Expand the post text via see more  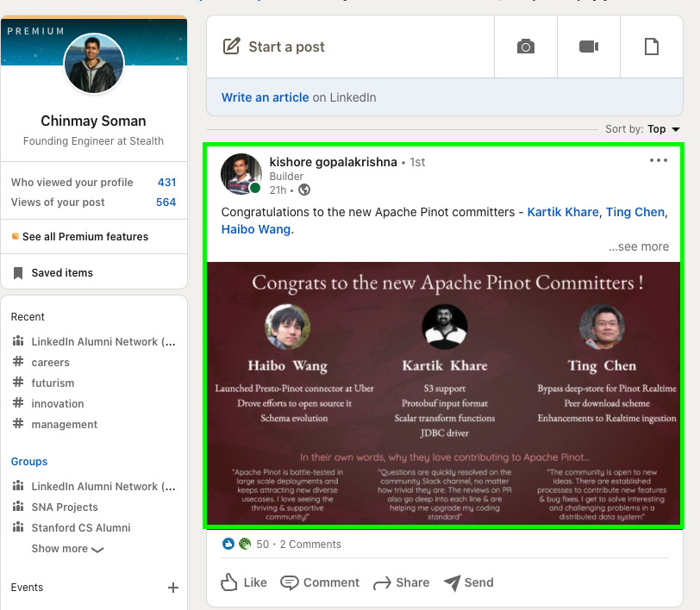click(638, 246)
